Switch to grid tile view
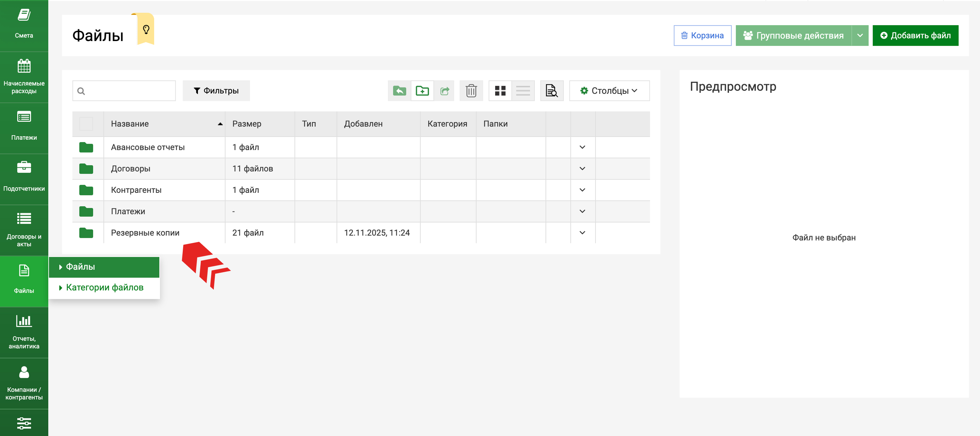This screenshot has height=436, width=980. 500,91
